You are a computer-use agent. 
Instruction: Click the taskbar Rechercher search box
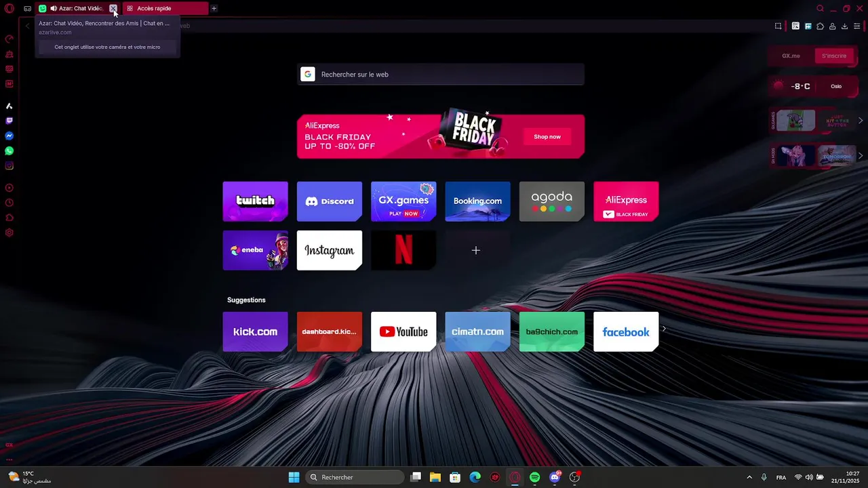point(354,477)
